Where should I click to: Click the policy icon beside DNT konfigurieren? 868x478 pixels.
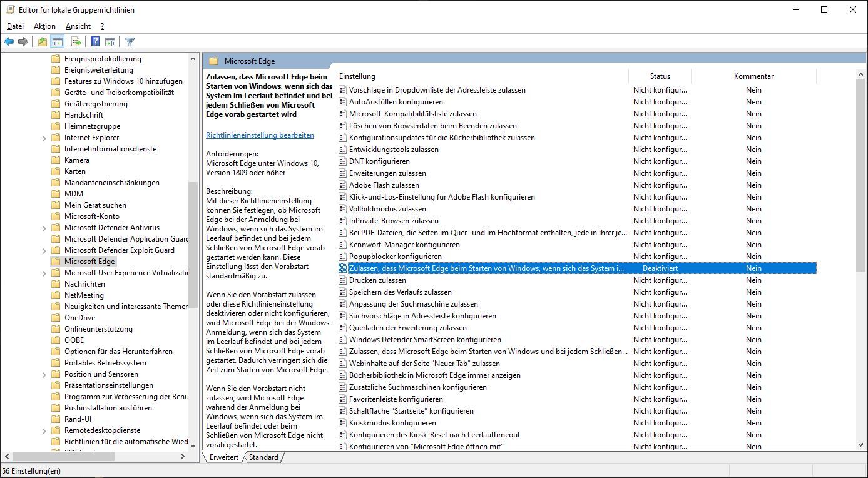pos(342,161)
